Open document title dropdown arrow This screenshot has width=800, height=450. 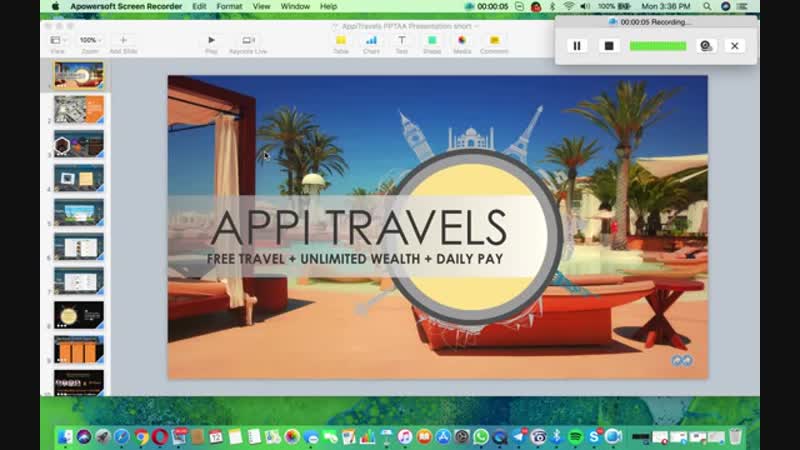[x=477, y=26]
